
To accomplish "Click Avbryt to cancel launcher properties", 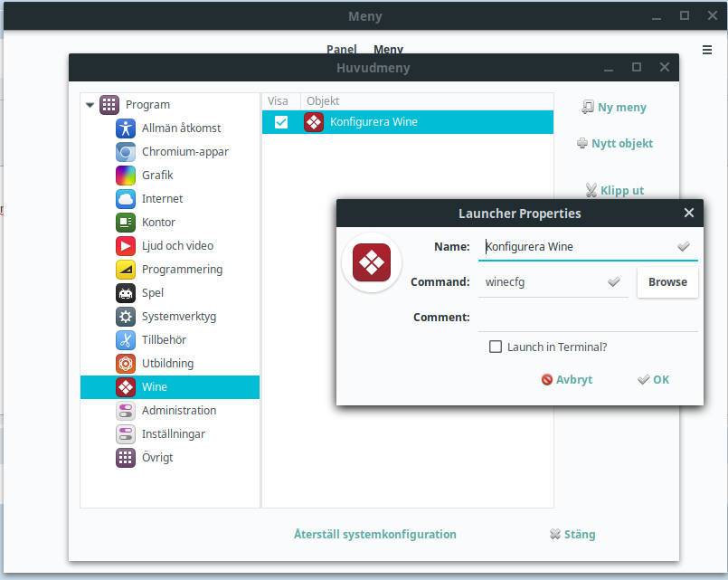I will click(566, 380).
